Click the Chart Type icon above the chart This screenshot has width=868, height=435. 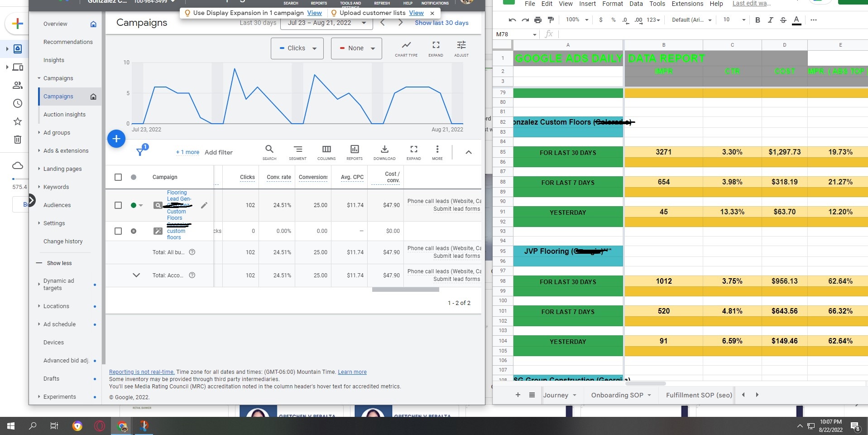(406, 48)
